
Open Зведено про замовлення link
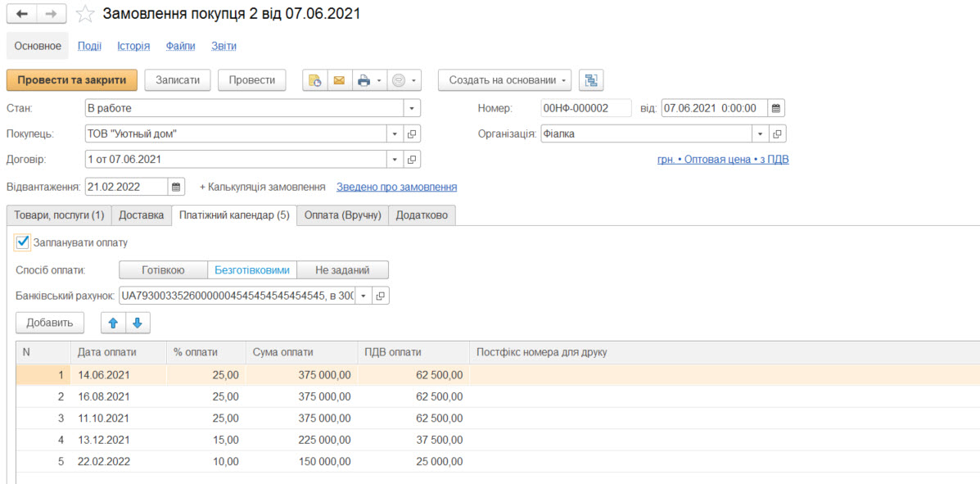coord(396,187)
